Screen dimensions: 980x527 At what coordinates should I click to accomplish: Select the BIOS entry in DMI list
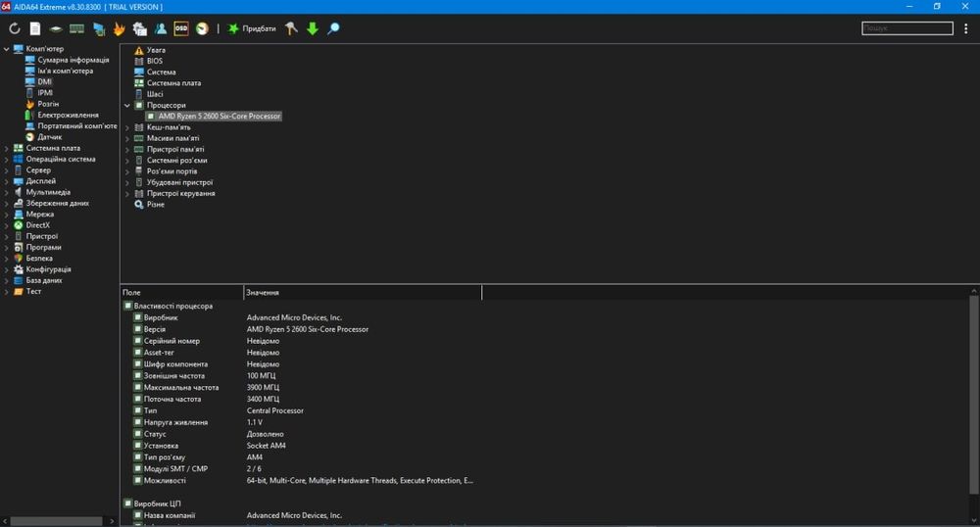155,61
